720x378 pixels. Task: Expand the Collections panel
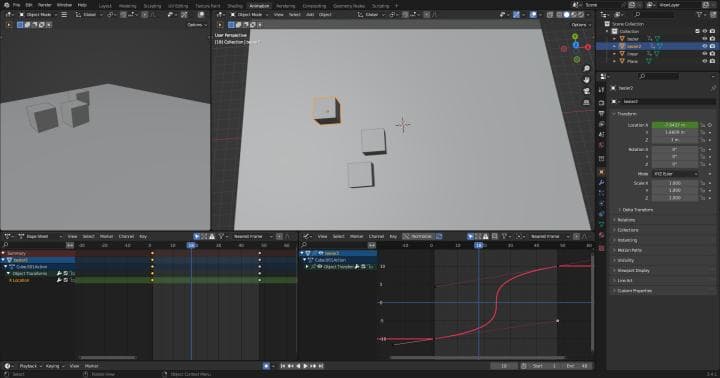click(627, 230)
